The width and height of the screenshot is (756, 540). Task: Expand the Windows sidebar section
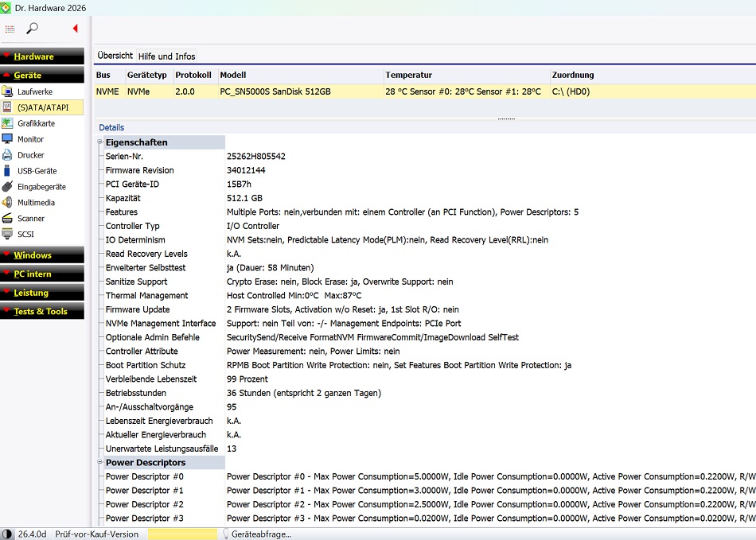coord(42,255)
